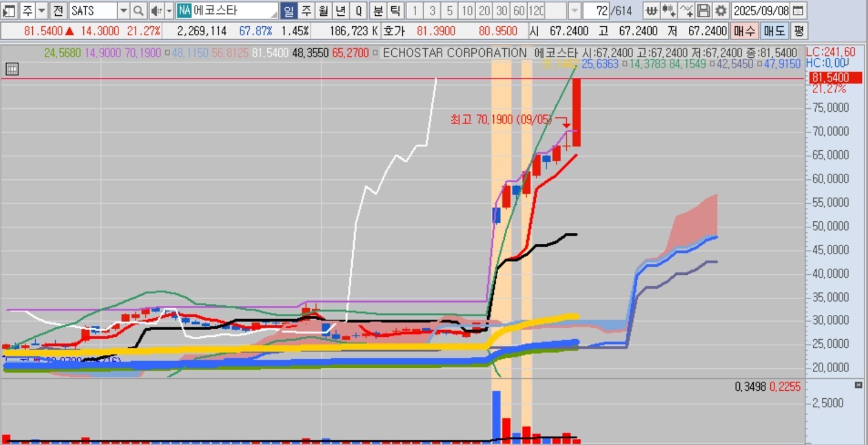868x445 pixels.
Task: Select the 주 weekly chart period
Action: click(306, 10)
